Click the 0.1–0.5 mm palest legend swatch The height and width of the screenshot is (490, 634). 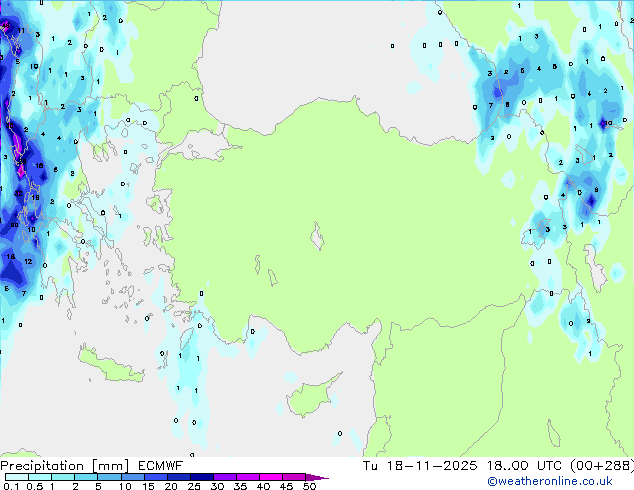point(17,477)
